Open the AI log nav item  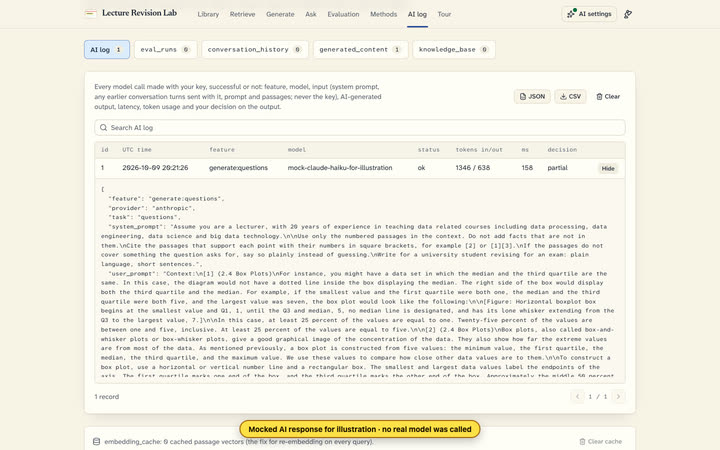pos(417,14)
